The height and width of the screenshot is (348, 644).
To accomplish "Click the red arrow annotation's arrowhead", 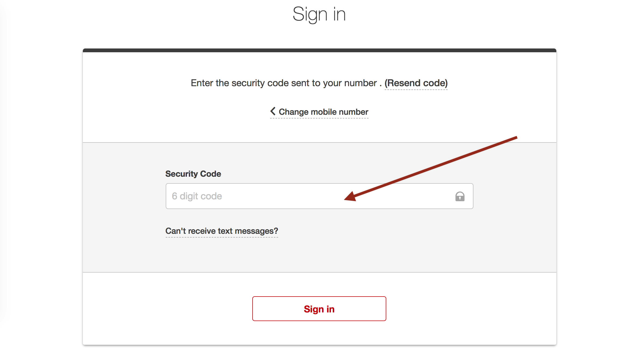I will click(350, 196).
